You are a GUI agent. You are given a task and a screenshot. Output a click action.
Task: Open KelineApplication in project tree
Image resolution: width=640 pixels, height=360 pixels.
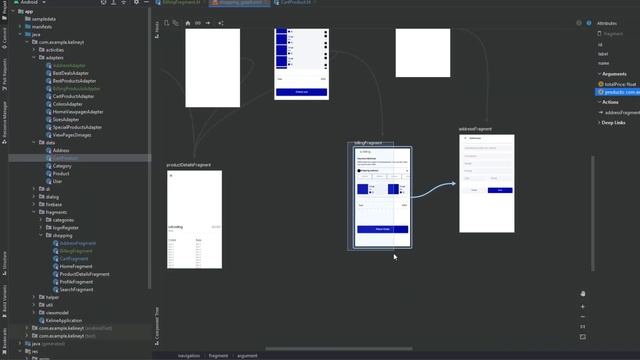click(64, 320)
